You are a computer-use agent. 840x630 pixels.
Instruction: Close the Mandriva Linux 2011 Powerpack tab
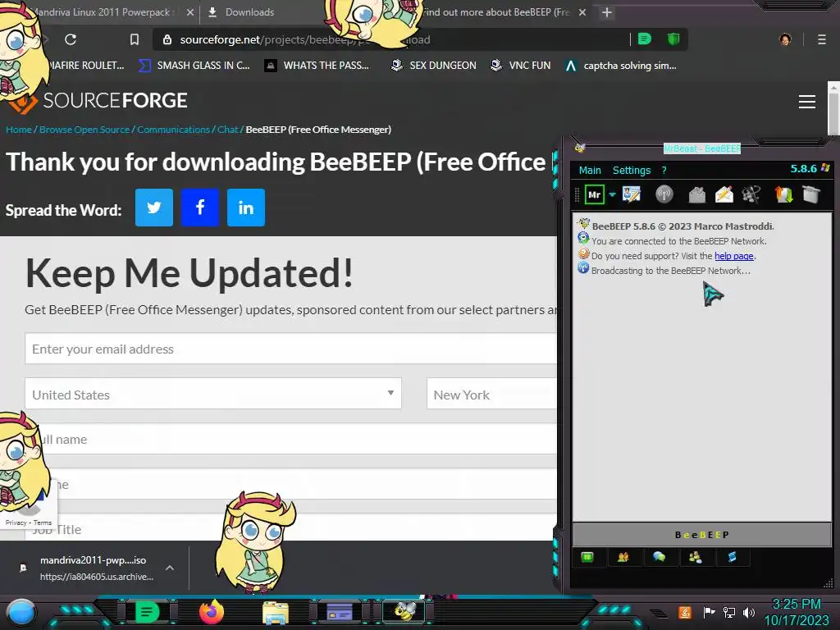pos(190,11)
